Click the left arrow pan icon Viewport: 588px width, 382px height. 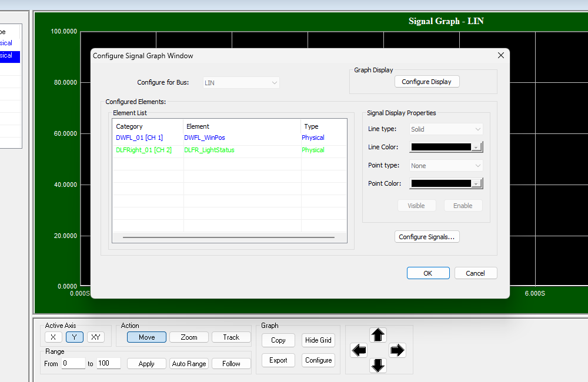[x=359, y=350]
